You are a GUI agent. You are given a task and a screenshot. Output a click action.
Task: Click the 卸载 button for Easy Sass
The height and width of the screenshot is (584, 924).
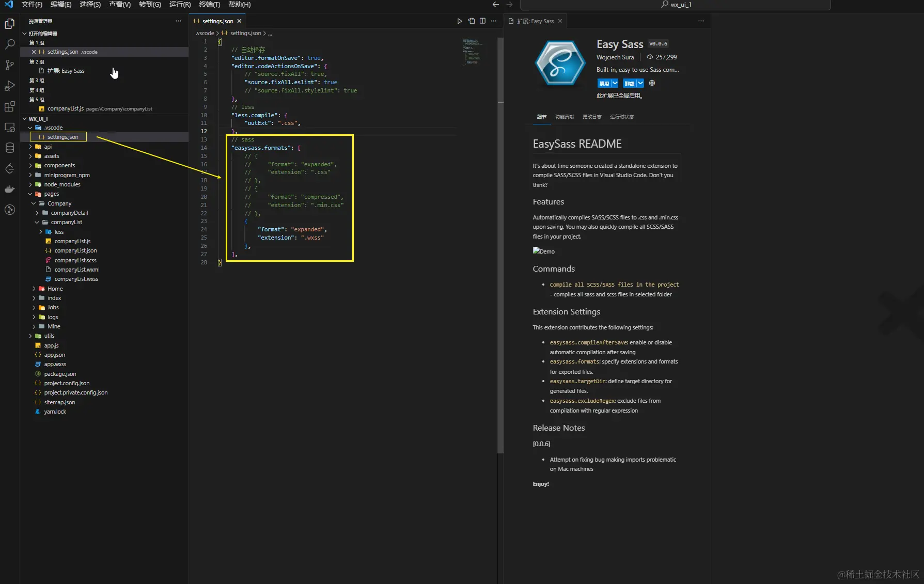(630, 83)
